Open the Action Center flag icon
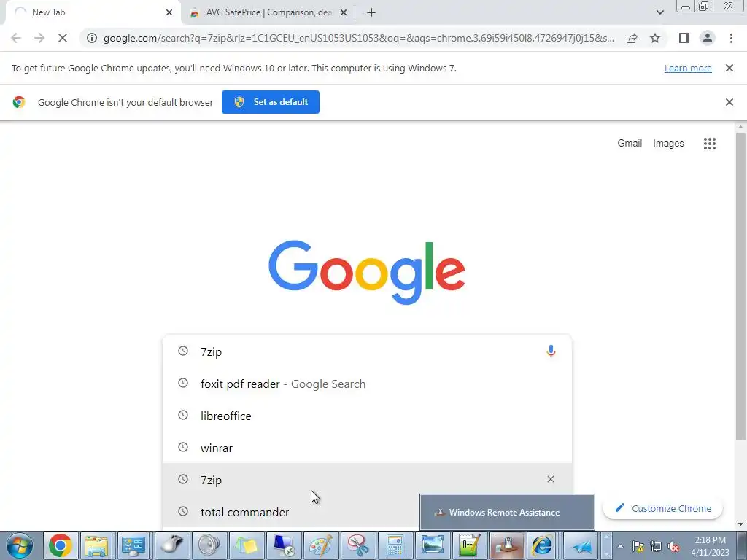The image size is (747, 560). point(638,547)
